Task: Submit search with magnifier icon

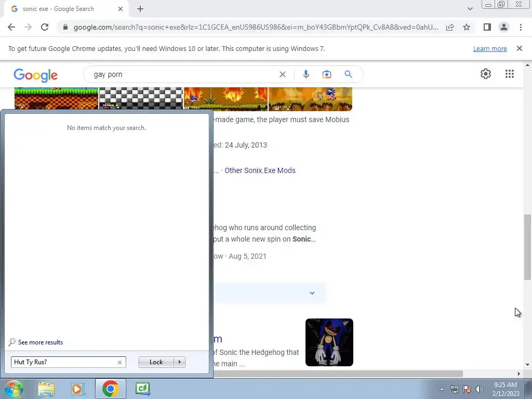Action: coord(348,74)
